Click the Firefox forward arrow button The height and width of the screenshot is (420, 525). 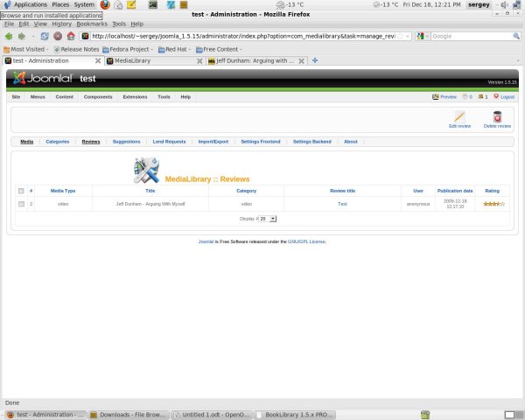tap(22, 36)
